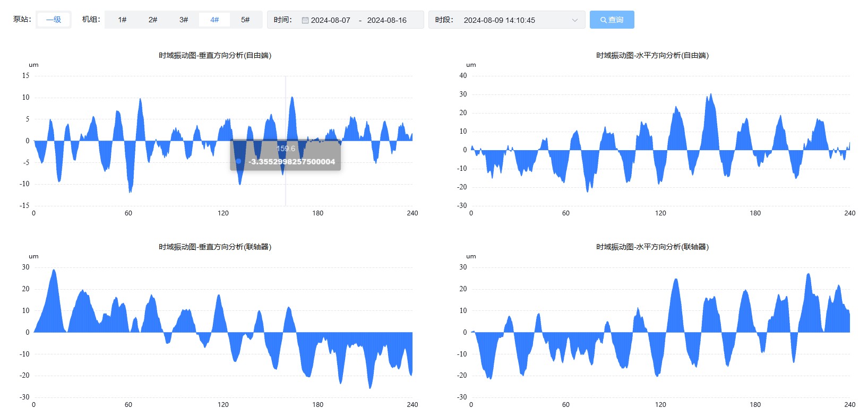
Task: Click the tallest peak in 水平方向分析(自由端) chart
Action: 710,96
